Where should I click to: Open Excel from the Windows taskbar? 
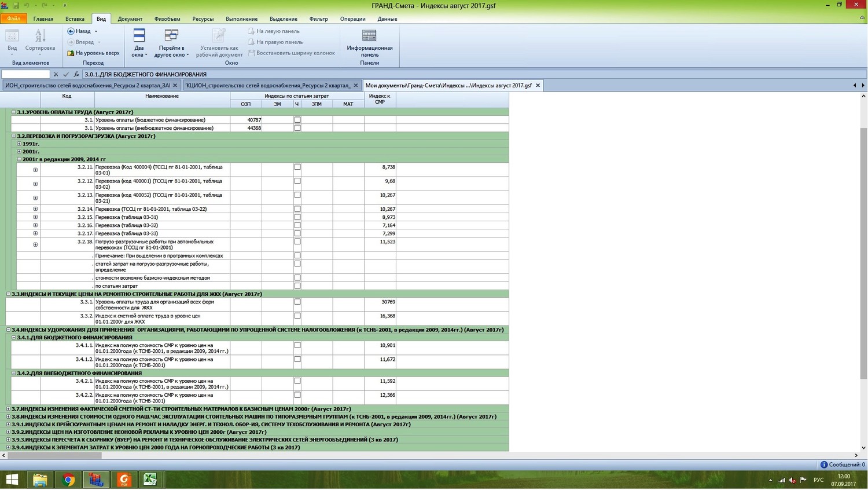coord(150,480)
